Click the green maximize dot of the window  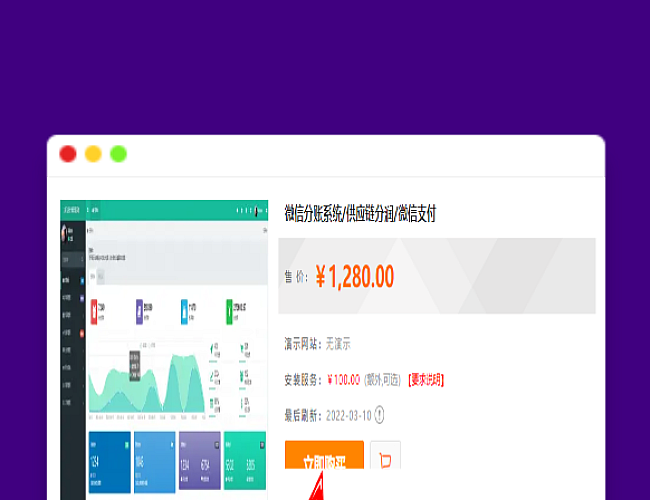coord(119,154)
